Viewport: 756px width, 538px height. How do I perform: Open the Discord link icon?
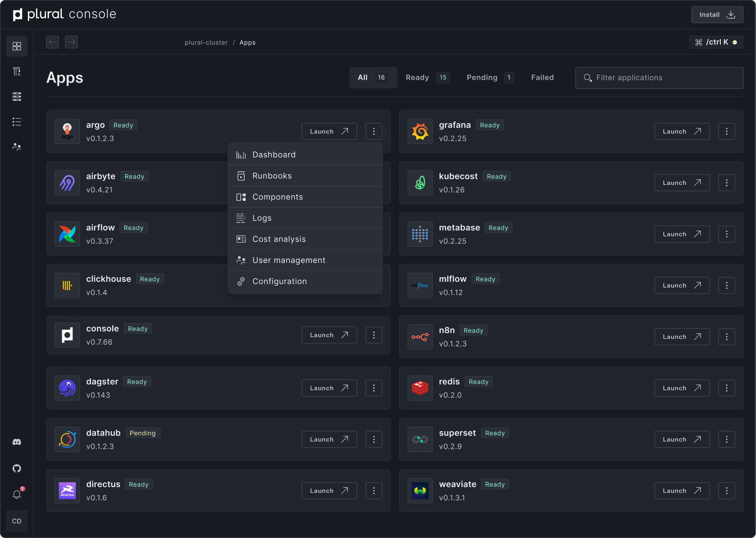(17, 442)
